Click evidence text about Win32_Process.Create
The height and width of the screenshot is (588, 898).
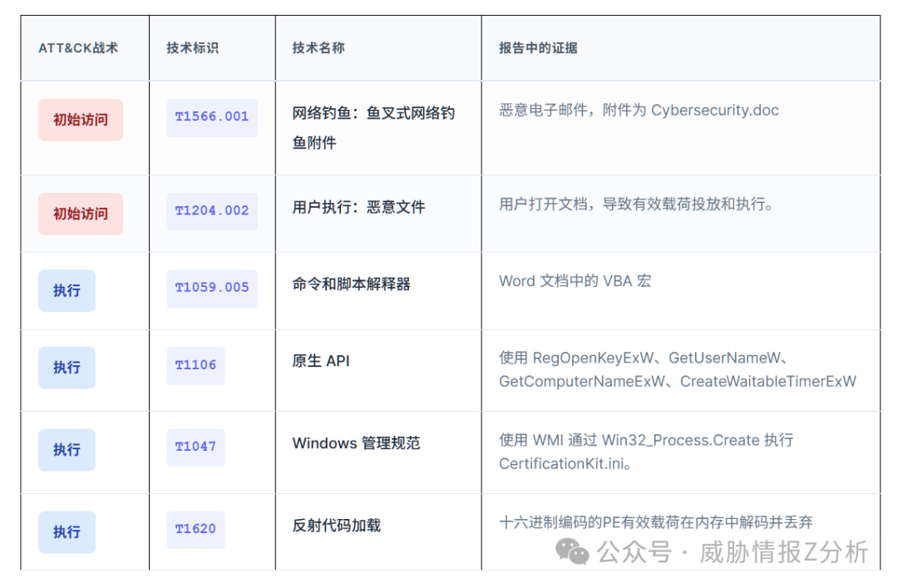(646, 452)
